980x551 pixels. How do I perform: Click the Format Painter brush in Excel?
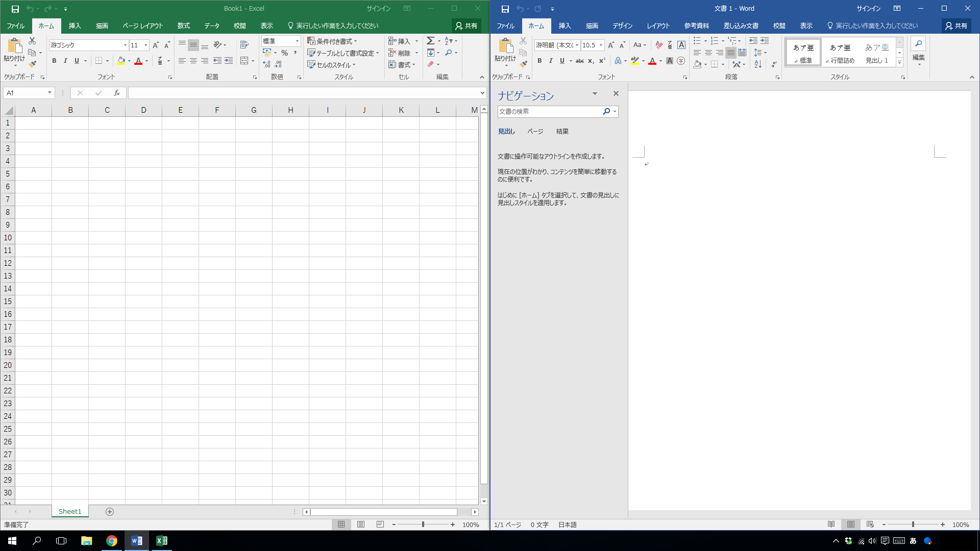point(32,64)
